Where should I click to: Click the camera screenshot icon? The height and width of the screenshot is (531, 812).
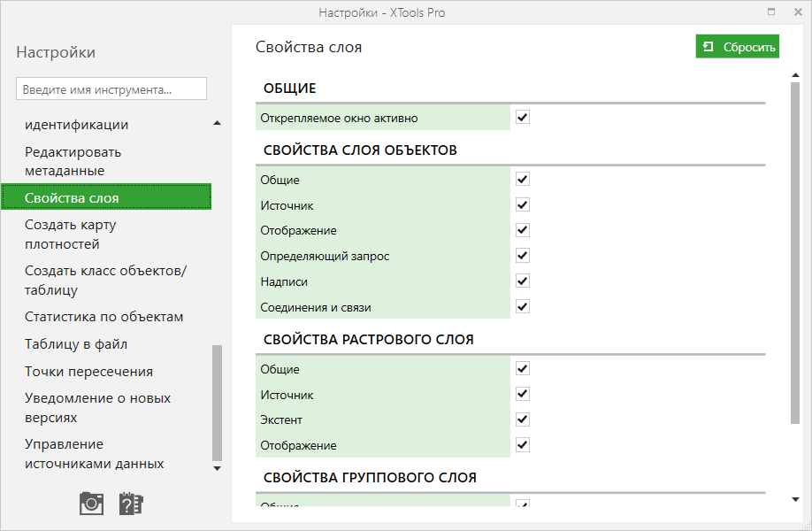pyautogui.click(x=91, y=504)
